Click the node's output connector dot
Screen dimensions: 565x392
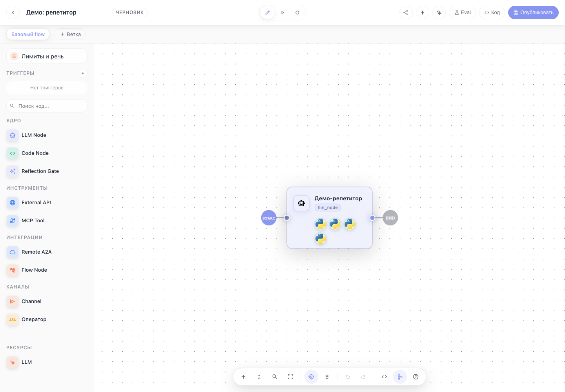(372, 218)
